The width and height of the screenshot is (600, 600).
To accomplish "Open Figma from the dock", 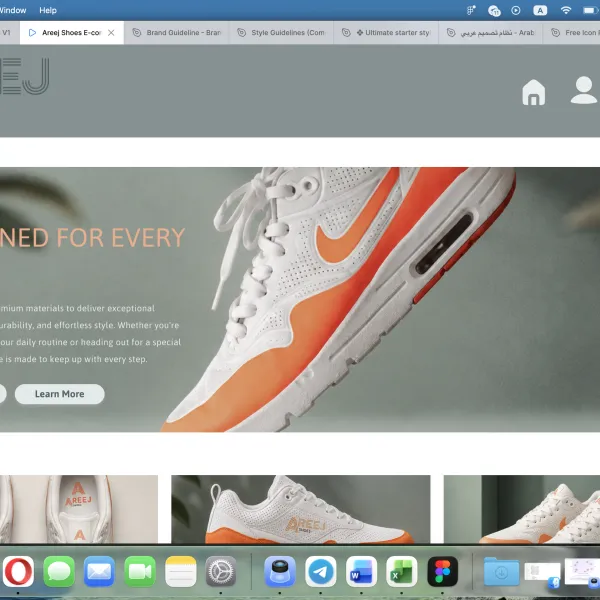I will 443,571.
